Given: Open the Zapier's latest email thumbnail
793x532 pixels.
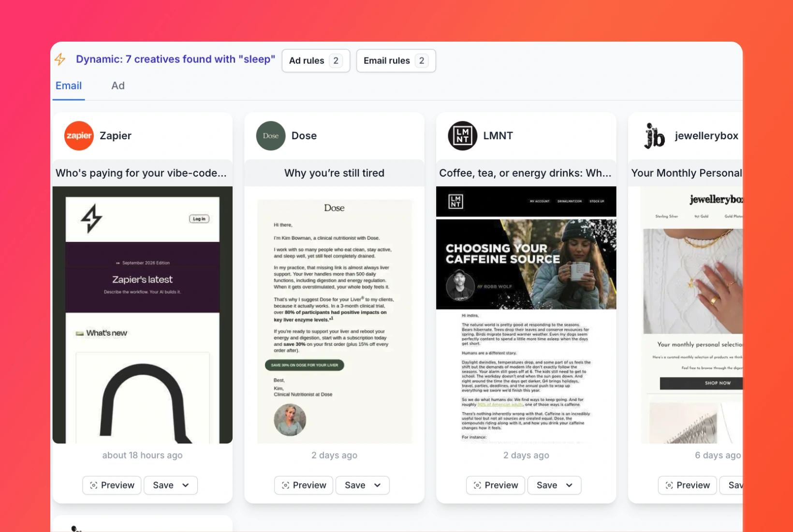Looking at the screenshot, I should click(143, 315).
